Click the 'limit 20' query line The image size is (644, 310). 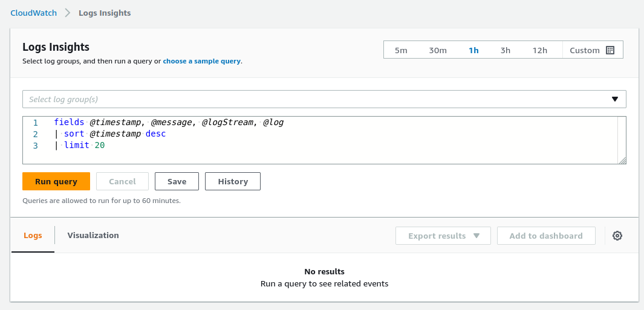(80, 146)
